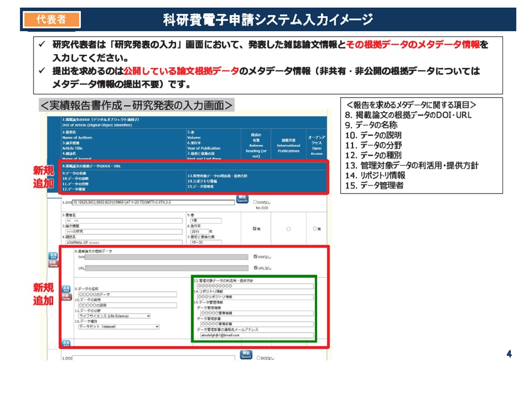Click the contact email address field
The height and width of the screenshot is (399, 532).
pyautogui.click(x=257, y=335)
